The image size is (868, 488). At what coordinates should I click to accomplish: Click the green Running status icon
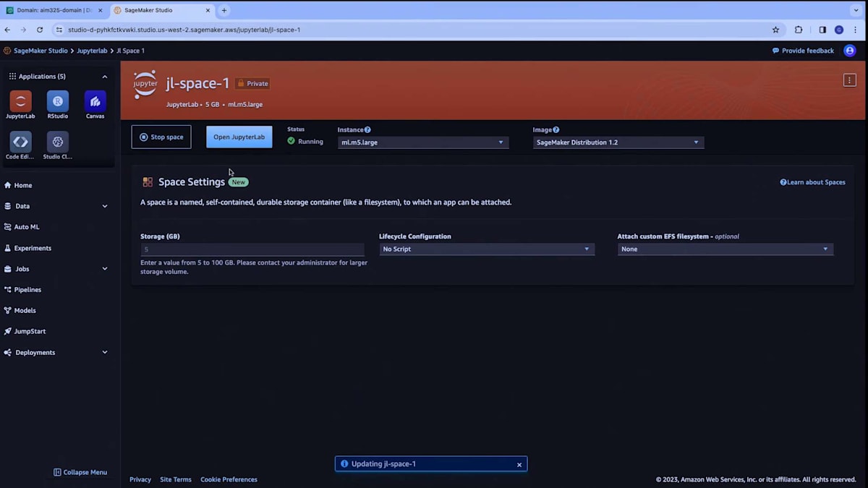click(x=292, y=141)
